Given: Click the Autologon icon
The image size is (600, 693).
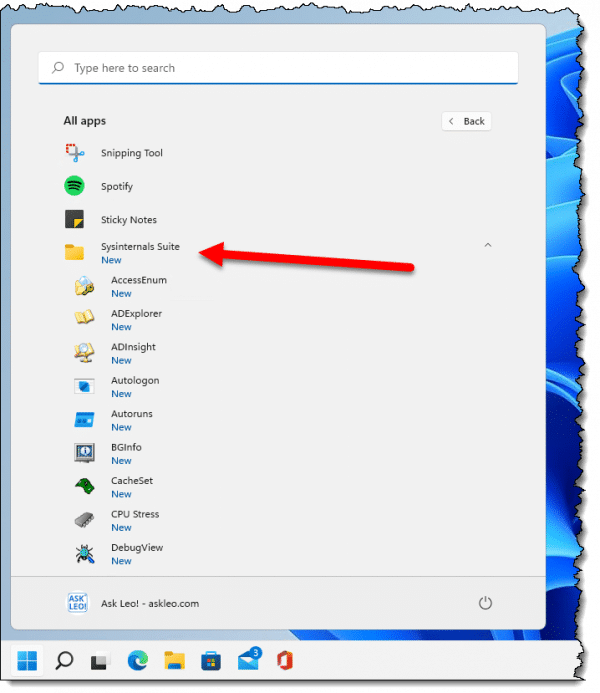Looking at the screenshot, I should click(x=84, y=386).
